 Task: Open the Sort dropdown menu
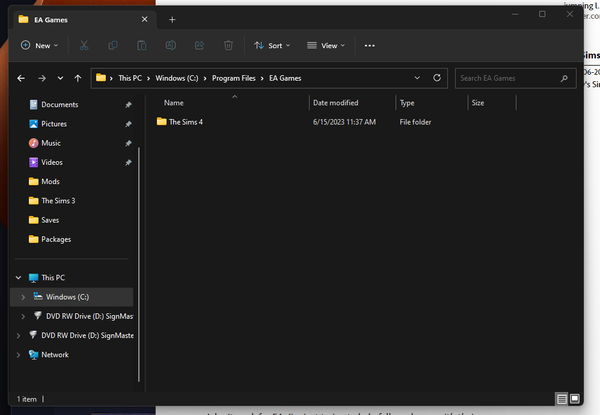272,46
